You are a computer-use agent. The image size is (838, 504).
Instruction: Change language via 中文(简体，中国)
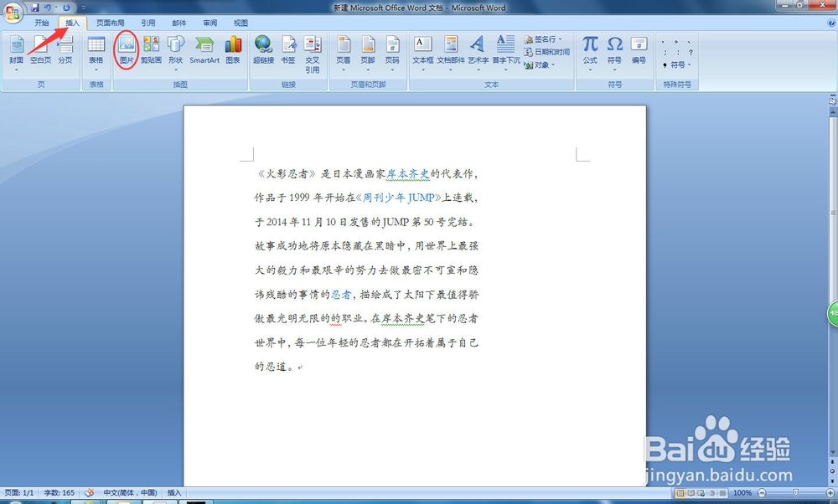pos(130,492)
